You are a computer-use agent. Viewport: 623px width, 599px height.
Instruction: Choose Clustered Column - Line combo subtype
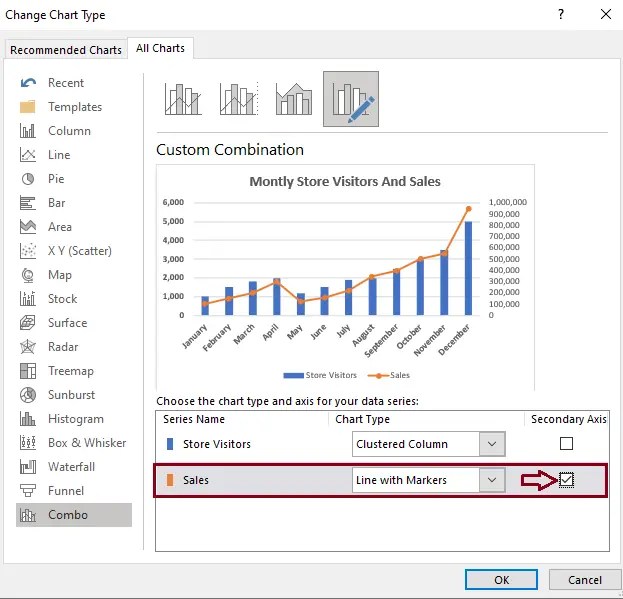click(183, 99)
